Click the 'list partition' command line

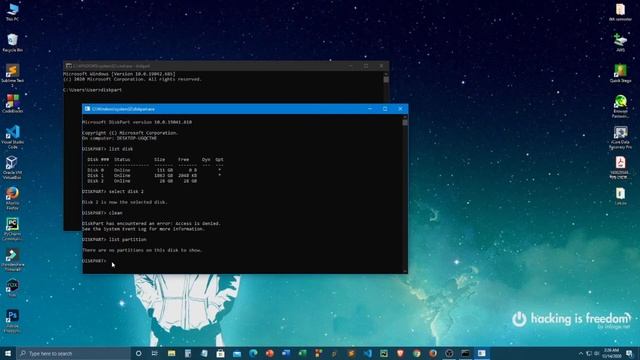coord(114,240)
